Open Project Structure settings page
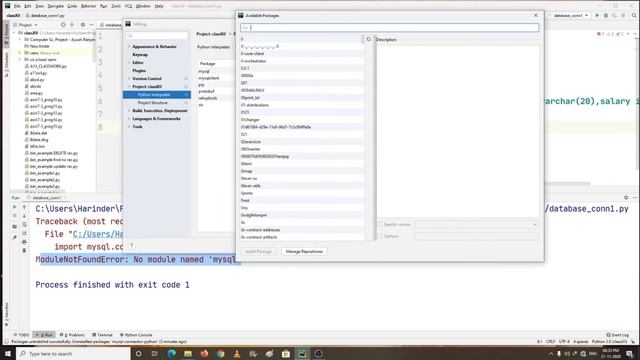 [152, 103]
